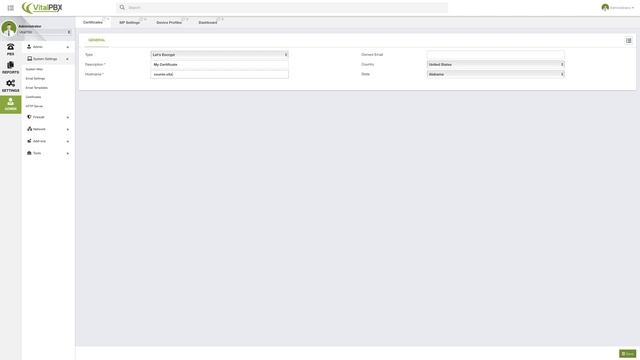Open the certificate list icon
Viewport: 640px width, 360px height.
coord(629,40)
